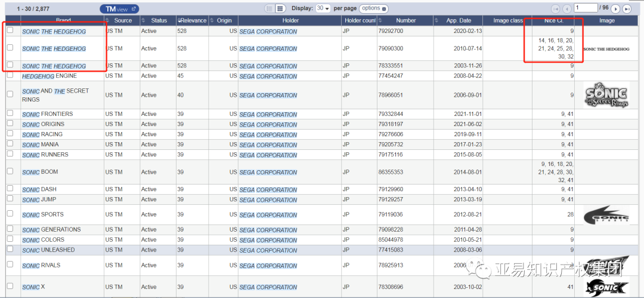Open the Display 30 per page dropdown
The image size is (644, 298).
pyautogui.click(x=323, y=8)
